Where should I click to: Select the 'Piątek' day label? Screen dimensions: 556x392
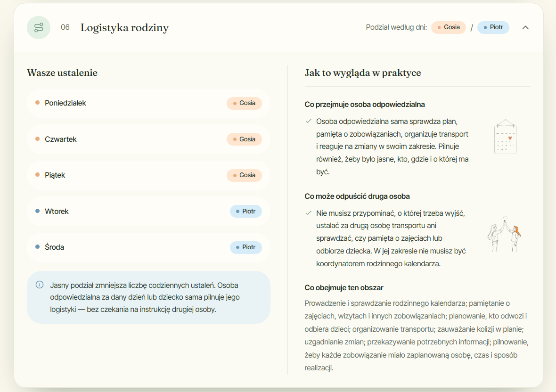pos(55,175)
